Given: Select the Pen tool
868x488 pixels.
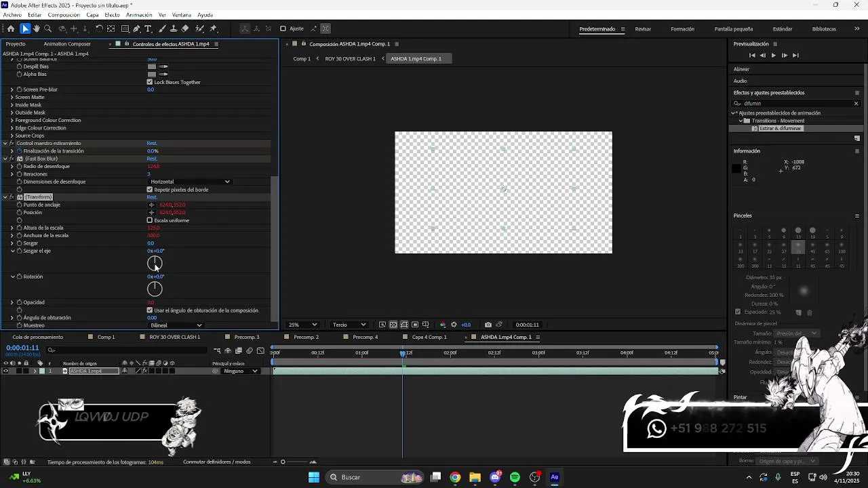Looking at the screenshot, I should (137, 28).
